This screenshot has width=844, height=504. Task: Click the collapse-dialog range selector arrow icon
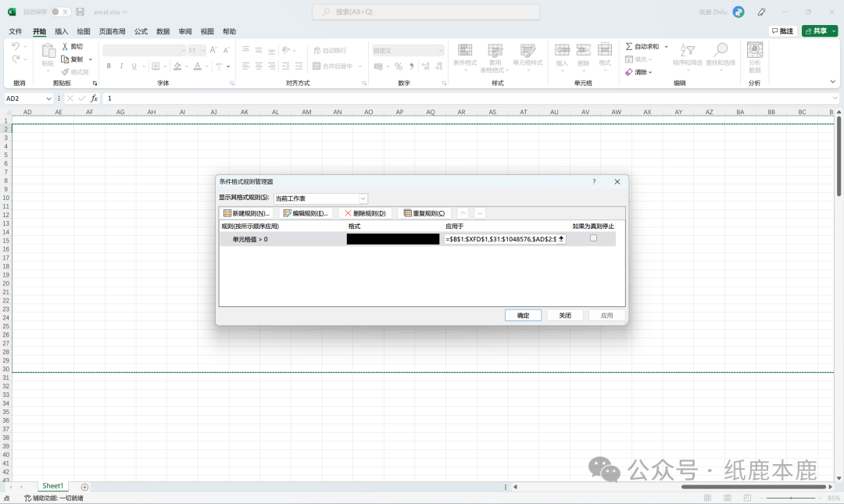pyautogui.click(x=561, y=239)
